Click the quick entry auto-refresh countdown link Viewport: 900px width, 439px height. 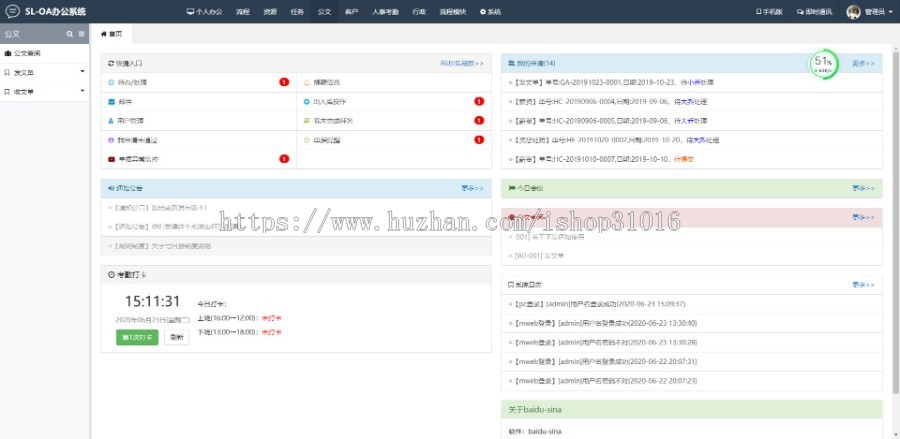[x=462, y=63]
